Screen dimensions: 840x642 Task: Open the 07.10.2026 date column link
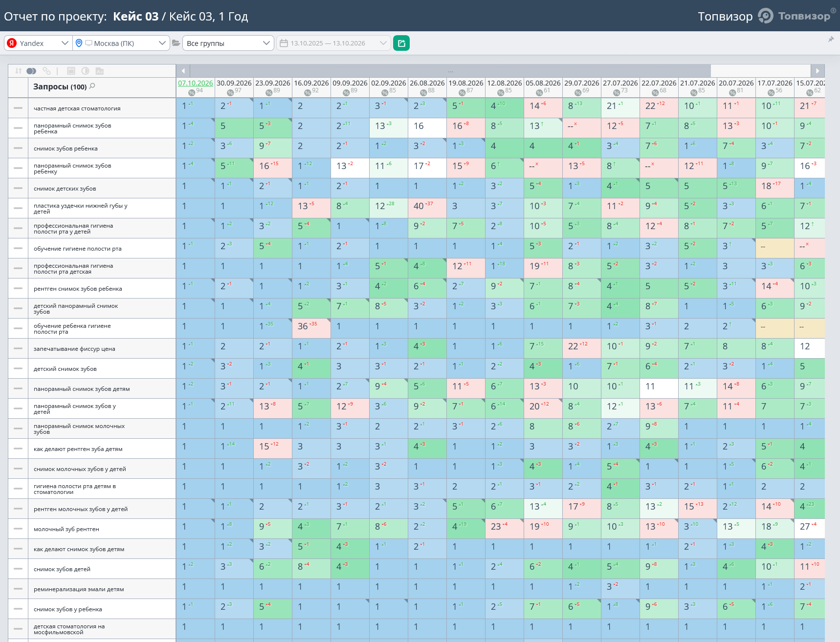coord(196,83)
